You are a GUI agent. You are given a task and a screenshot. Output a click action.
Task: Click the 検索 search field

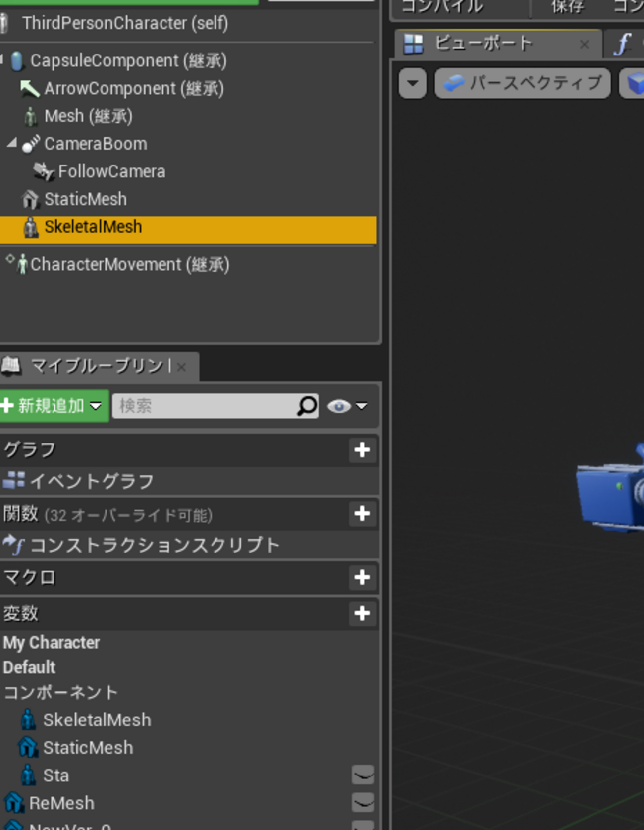(x=215, y=406)
